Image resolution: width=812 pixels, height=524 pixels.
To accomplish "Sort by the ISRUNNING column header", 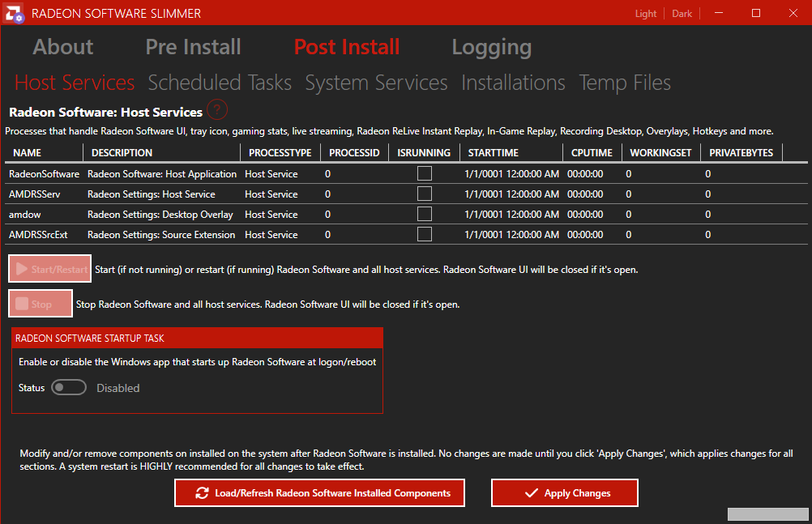I will tap(424, 153).
